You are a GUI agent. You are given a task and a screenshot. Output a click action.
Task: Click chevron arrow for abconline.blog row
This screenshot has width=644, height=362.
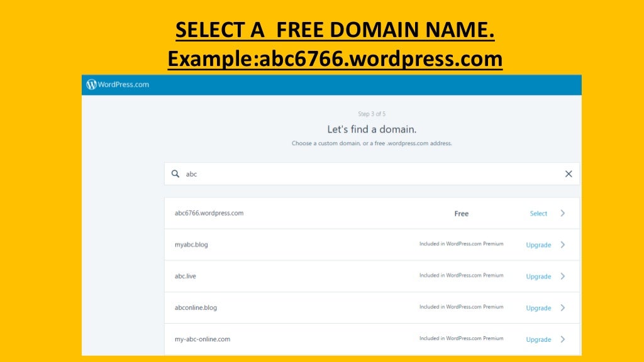click(x=563, y=308)
